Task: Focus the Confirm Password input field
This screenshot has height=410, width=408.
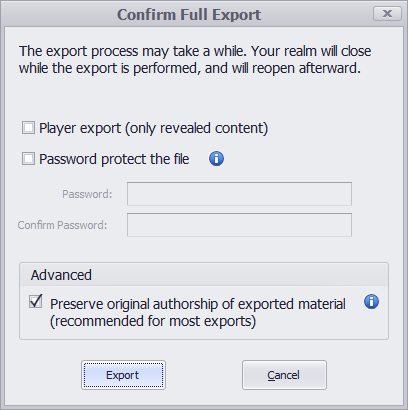Action: 239,225
